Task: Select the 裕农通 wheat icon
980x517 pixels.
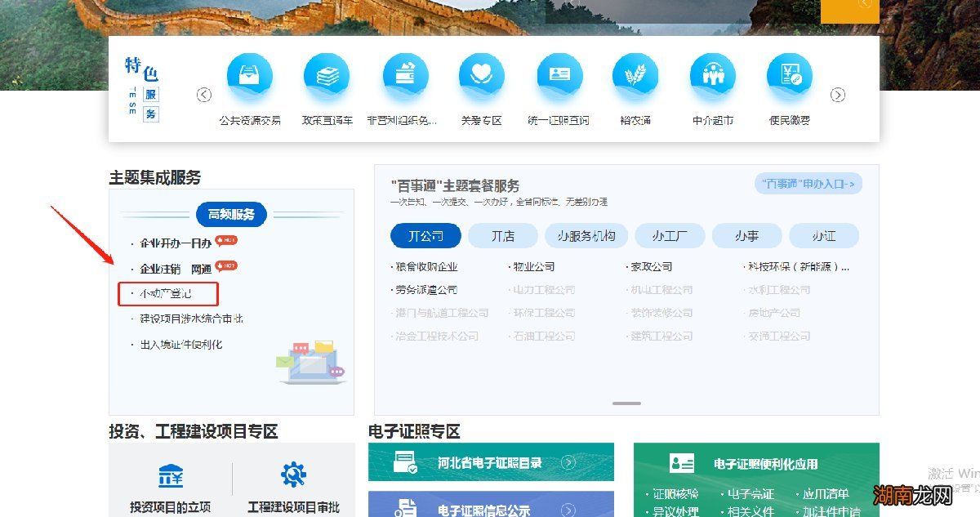Action: click(x=635, y=74)
